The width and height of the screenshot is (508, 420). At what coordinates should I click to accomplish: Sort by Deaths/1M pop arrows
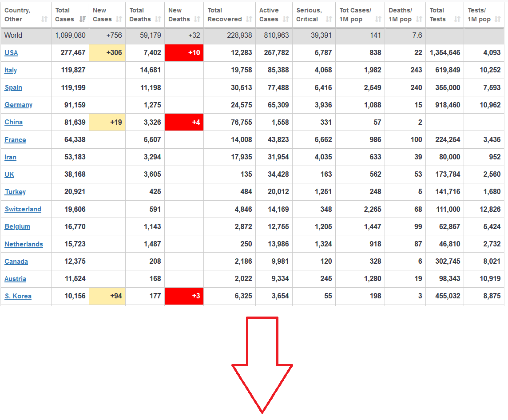pos(419,19)
